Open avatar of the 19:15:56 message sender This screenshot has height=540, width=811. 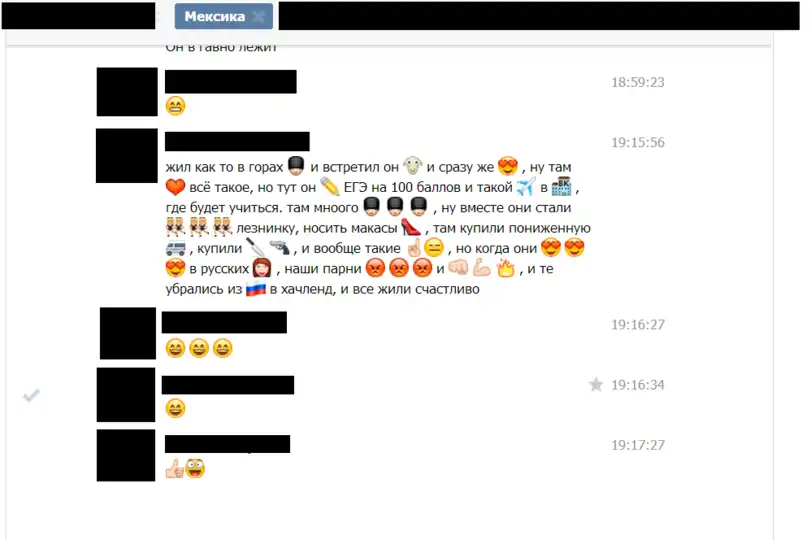pyautogui.click(x=127, y=156)
